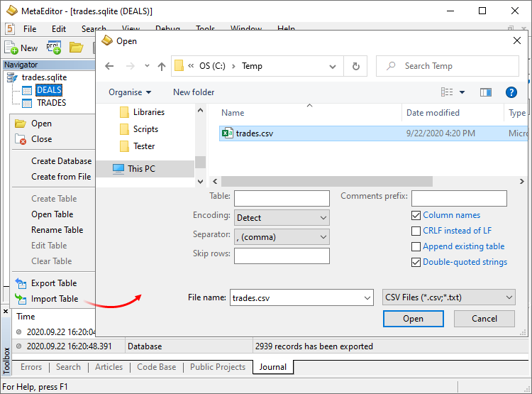Switch to the Public Projects tab

[218, 367]
